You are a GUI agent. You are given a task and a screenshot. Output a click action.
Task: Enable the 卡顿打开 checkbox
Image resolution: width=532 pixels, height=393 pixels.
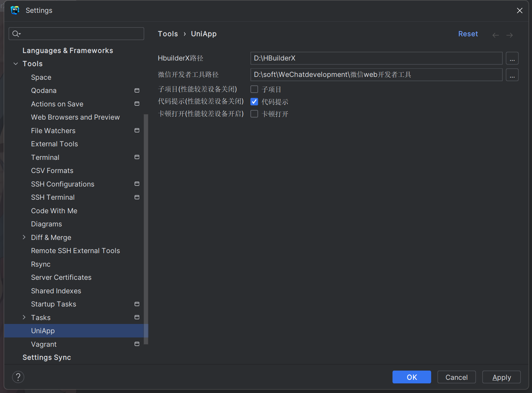[x=254, y=114]
